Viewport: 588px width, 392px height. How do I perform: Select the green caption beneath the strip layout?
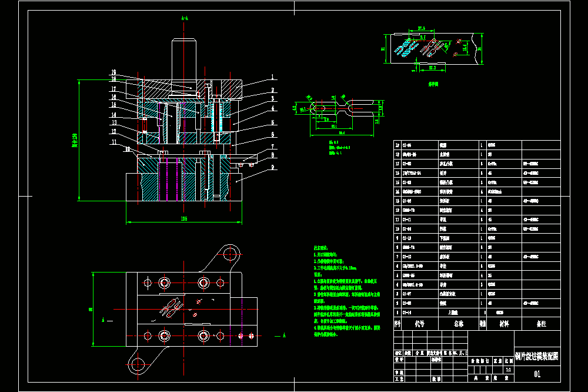tap(433, 84)
